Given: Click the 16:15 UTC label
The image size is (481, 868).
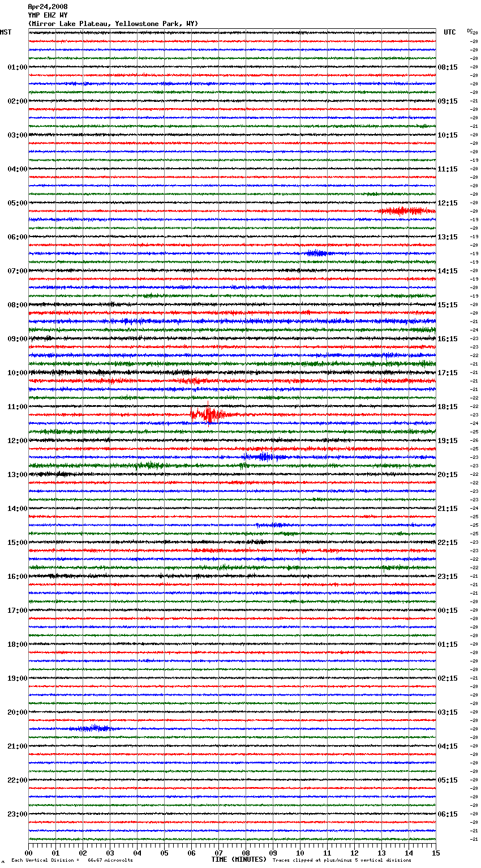Looking at the screenshot, I should (448, 339).
